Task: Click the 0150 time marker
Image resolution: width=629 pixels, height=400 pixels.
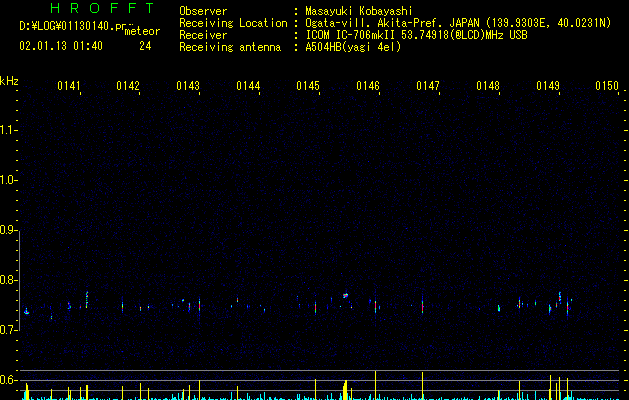Action: [x=607, y=86]
